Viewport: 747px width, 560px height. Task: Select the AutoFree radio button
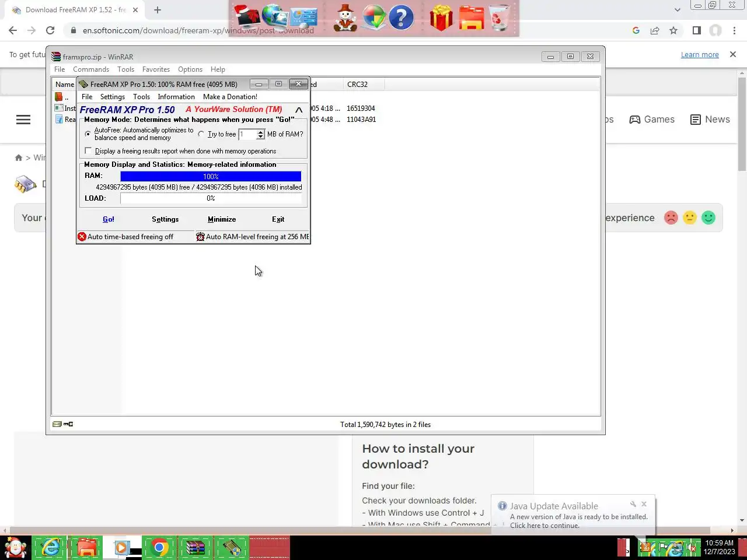click(x=88, y=134)
